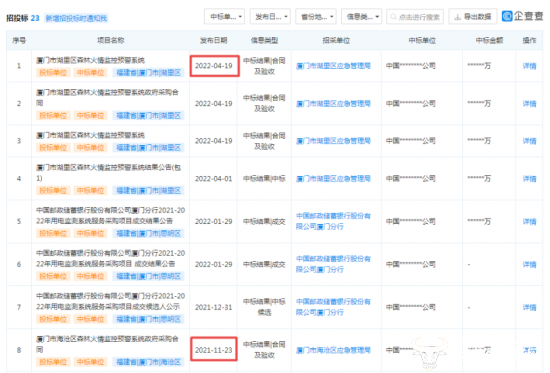Click 中标结果|中标 type in row 4
Screen dimensions: 550x373
[x=264, y=179]
